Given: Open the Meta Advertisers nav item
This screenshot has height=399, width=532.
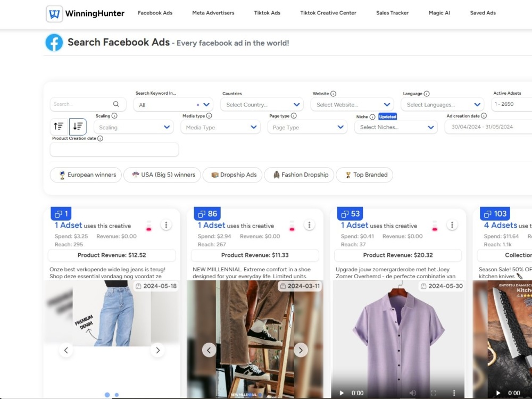Looking at the screenshot, I should (x=213, y=13).
